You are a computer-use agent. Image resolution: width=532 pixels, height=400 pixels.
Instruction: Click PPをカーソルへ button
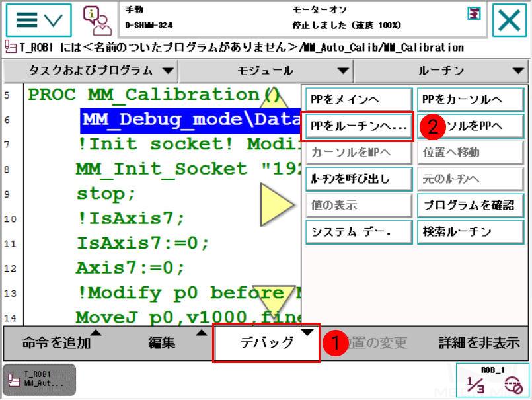[471, 99]
